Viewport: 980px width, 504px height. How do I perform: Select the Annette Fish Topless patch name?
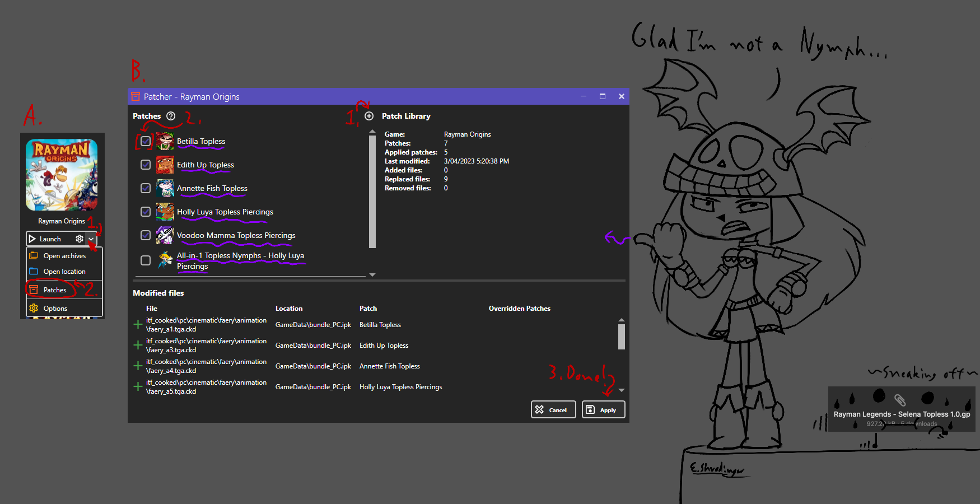[212, 188]
